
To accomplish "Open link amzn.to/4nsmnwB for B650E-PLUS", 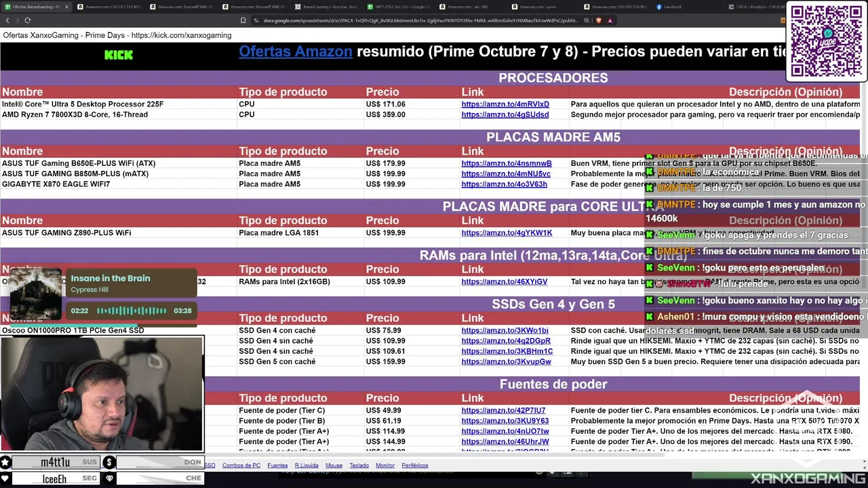I will [x=507, y=163].
